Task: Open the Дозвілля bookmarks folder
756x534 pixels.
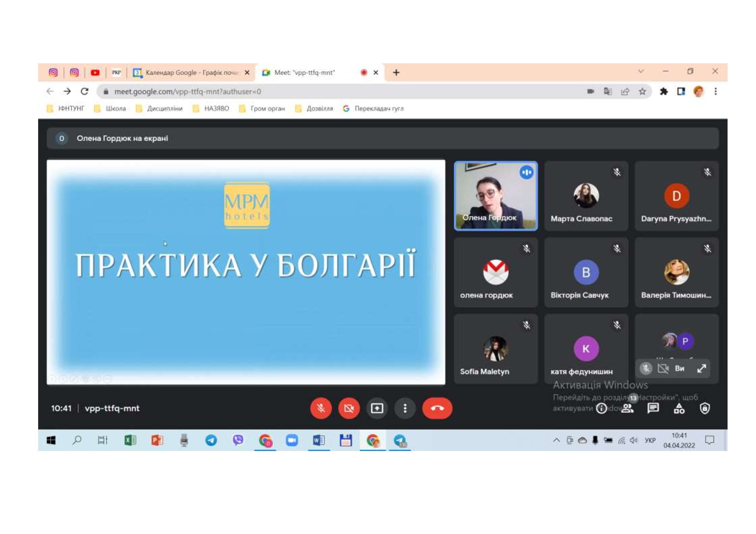Action: (x=314, y=109)
